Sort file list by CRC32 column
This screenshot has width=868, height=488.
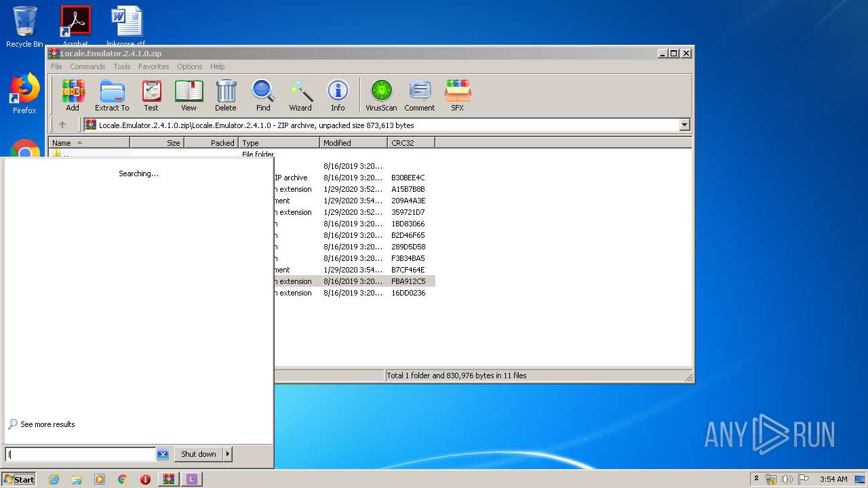[x=411, y=142]
